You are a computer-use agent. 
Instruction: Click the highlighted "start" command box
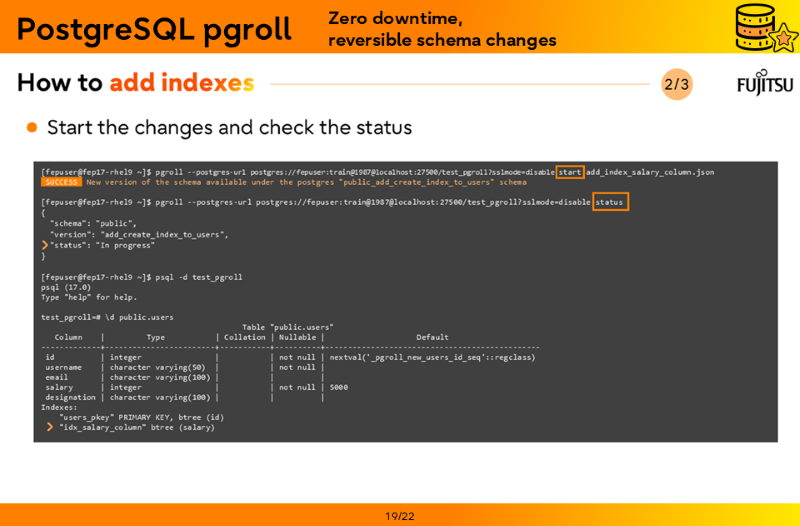(x=570, y=172)
